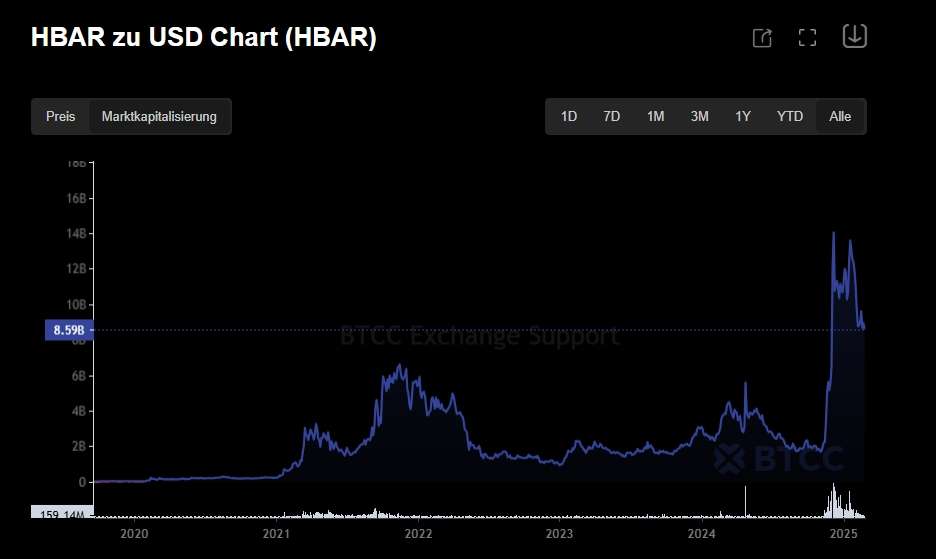936x559 pixels.
Task: Download the chart image
Action: (854, 36)
